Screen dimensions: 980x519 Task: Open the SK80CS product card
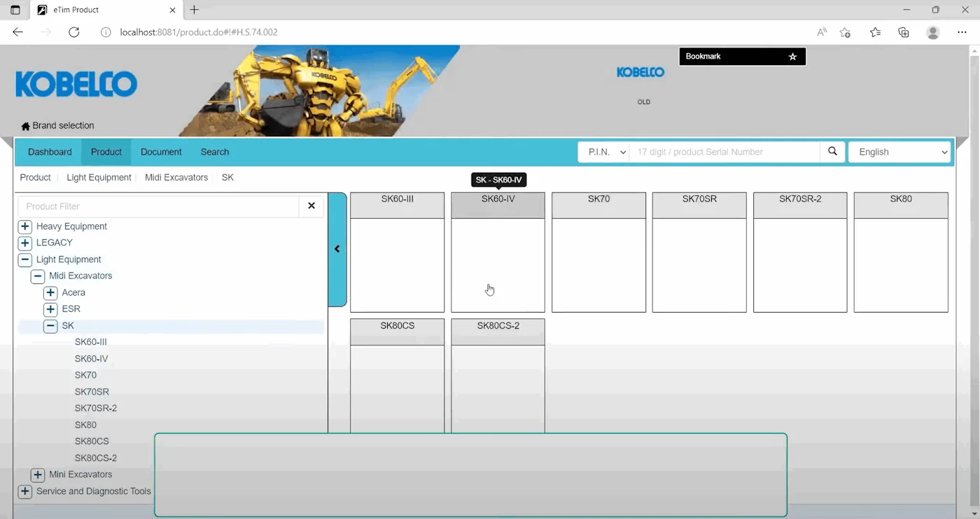coord(397,376)
